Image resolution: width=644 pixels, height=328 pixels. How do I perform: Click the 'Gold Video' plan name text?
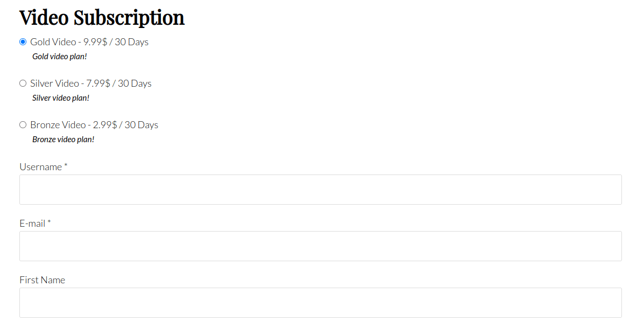point(53,42)
